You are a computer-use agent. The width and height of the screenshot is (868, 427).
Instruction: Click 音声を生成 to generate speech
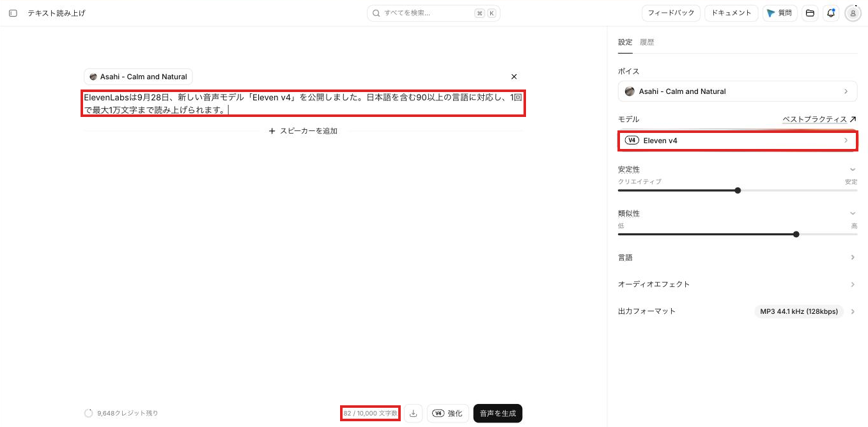coord(498,414)
